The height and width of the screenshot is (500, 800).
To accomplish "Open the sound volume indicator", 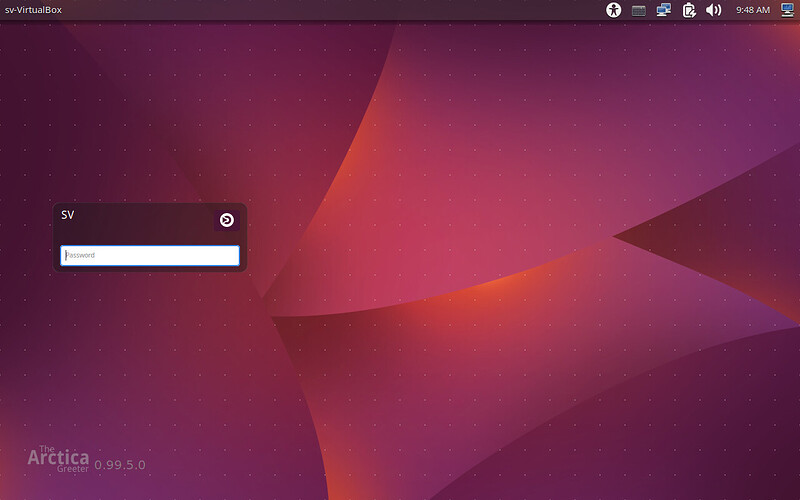I will coord(713,10).
